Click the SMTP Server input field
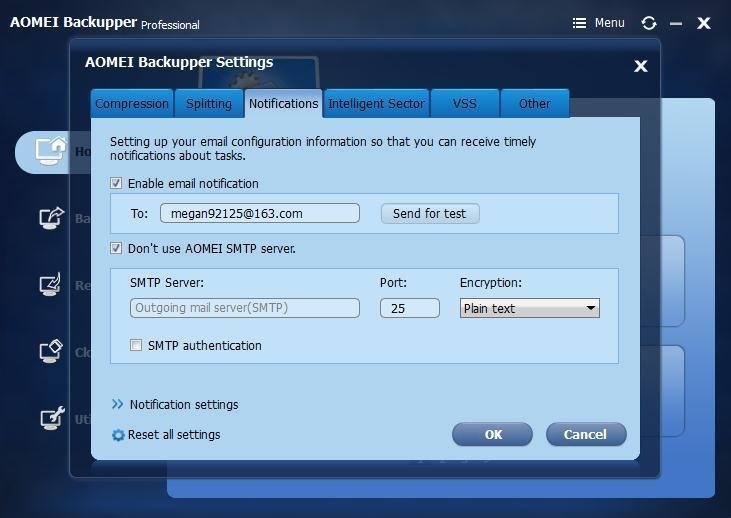This screenshot has height=518, width=731. pyautogui.click(x=245, y=308)
